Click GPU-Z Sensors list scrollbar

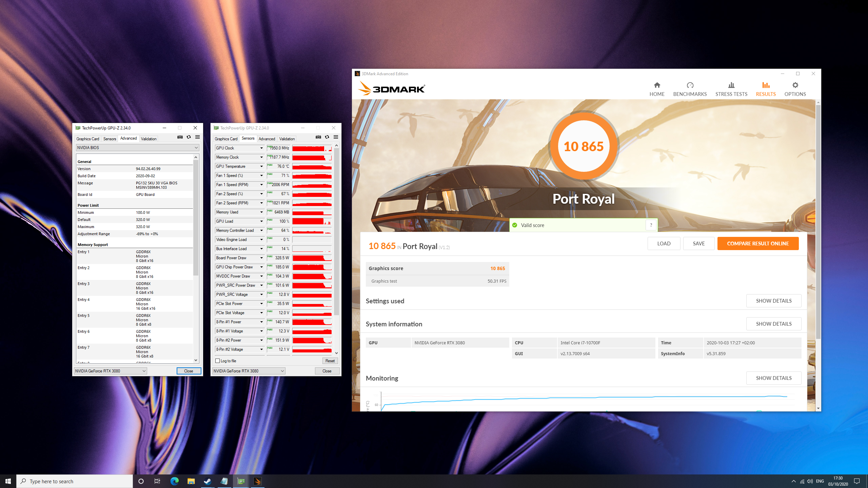coord(336,231)
